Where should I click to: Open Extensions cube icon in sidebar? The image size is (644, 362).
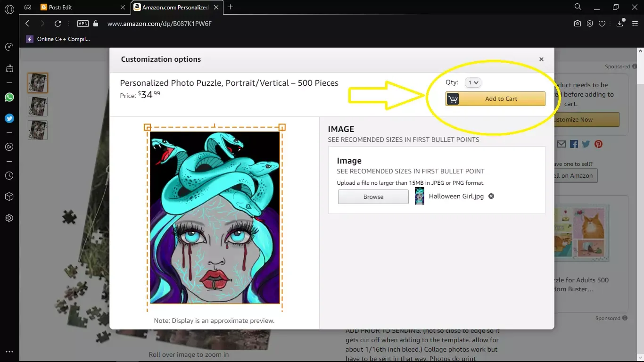tap(9, 197)
